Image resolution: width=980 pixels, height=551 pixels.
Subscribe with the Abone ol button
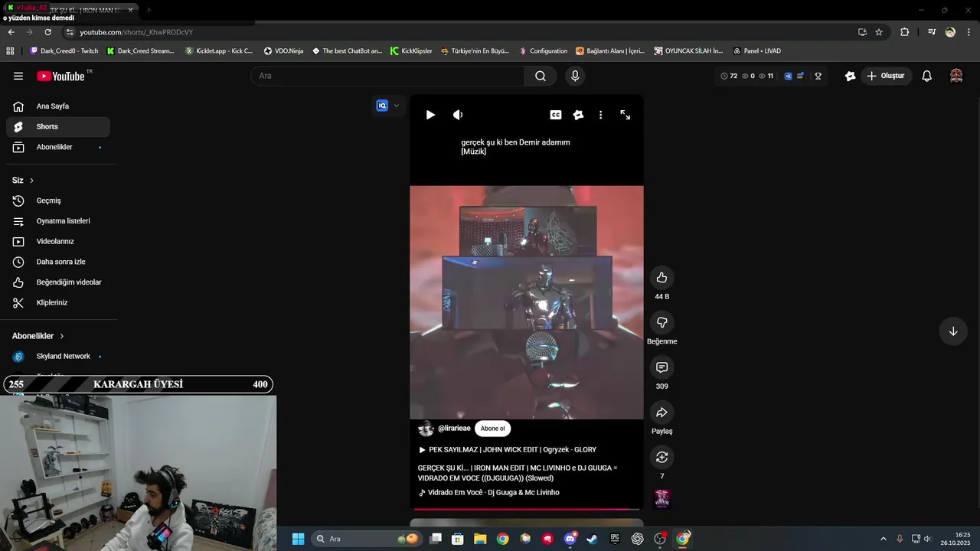tap(492, 429)
